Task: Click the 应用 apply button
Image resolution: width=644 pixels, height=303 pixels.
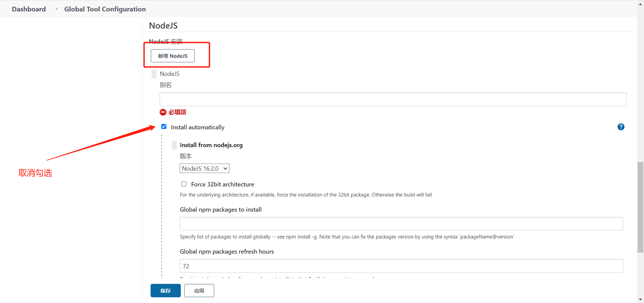Action: click(199, 291)
